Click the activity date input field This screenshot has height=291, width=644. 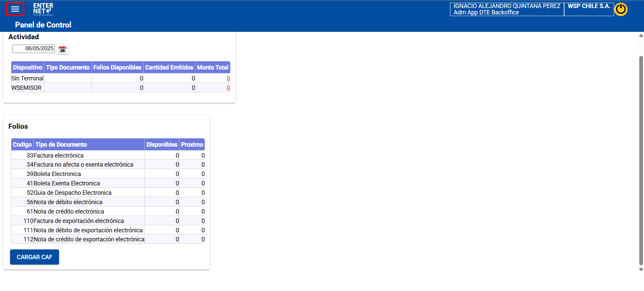point(34,49)
